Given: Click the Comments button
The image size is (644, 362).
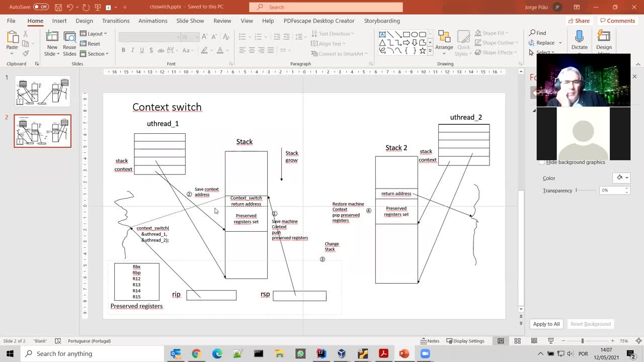Looking at the screenshot, I should (617, 21).
